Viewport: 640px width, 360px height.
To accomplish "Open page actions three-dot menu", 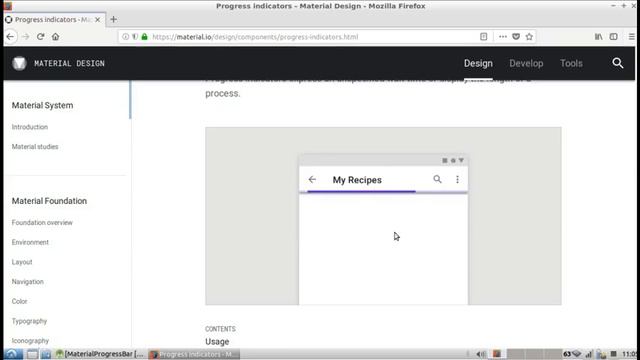I will click(x=503, y=37).
